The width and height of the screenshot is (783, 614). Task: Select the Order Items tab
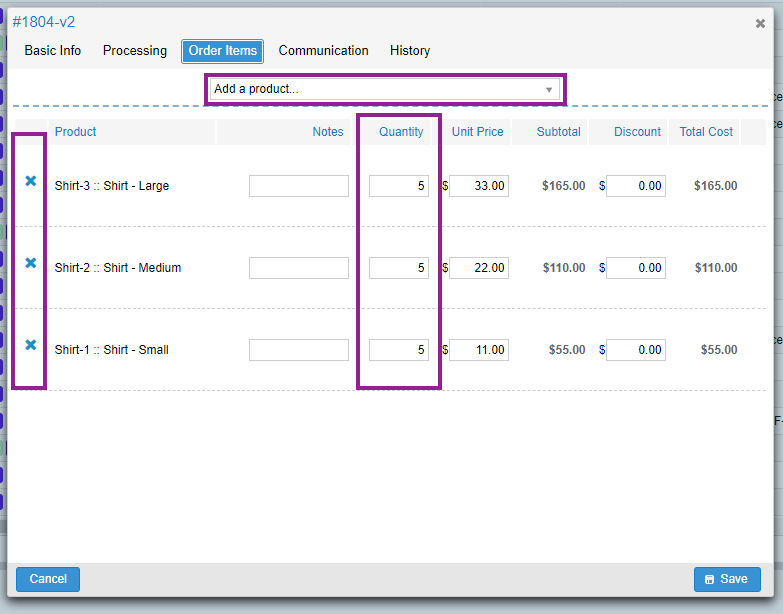click(223, 51)
